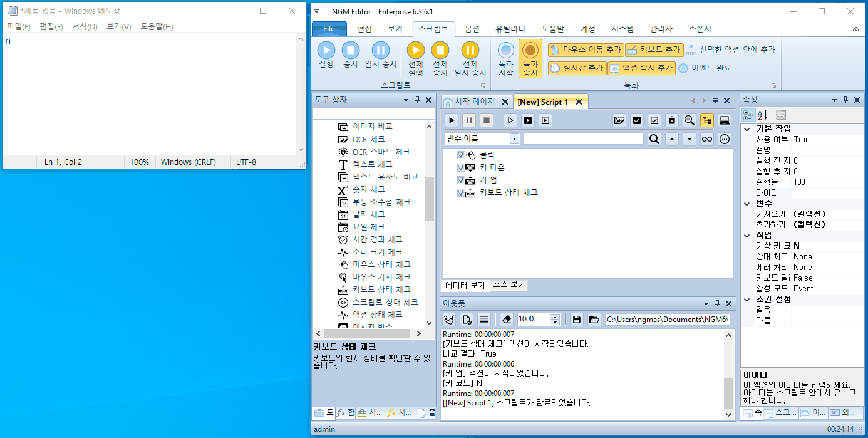Click the open folder icon in output panel

pos(594,319)
